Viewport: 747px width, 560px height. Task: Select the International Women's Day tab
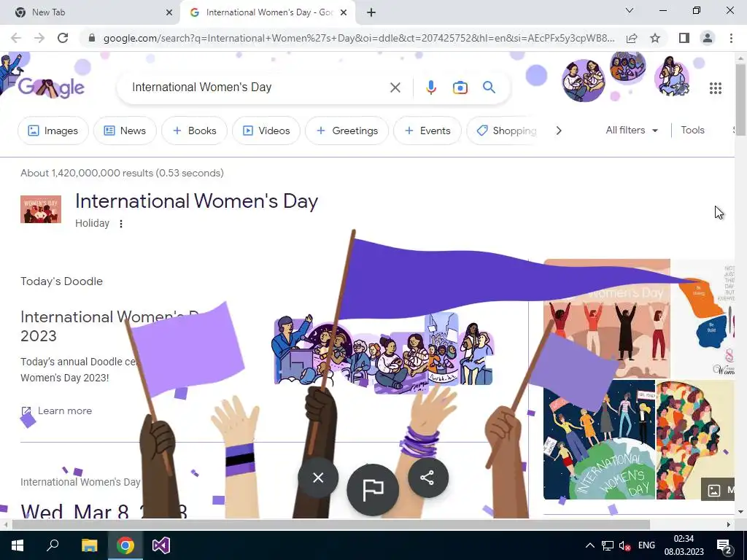(x=268, y=13)
